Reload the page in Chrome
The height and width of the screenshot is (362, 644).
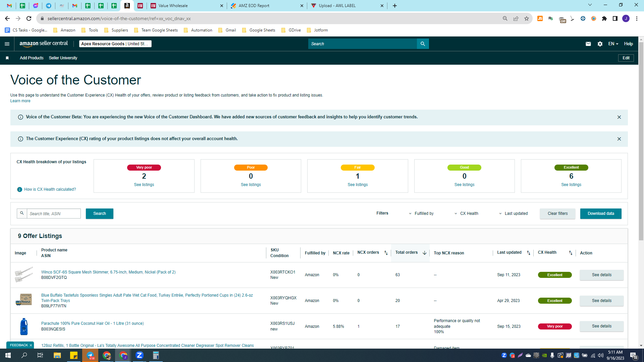(x=29, y=19)
